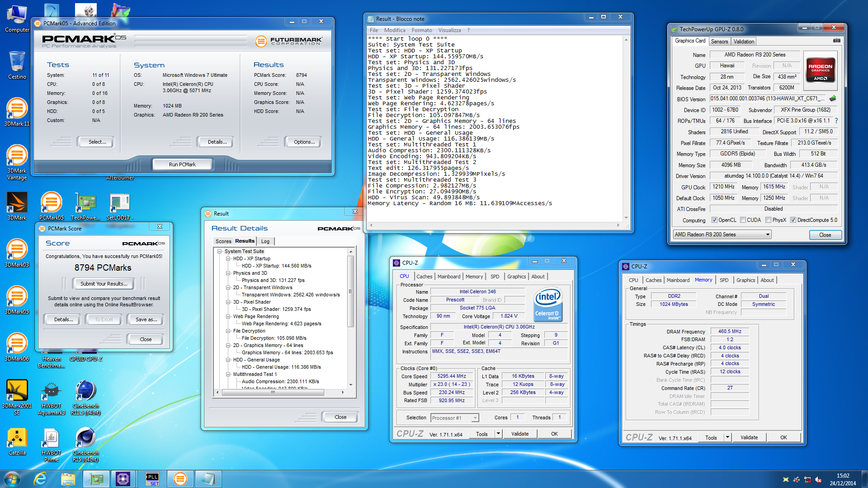Switch to the Sensors tab in GPU-Z
The width and height of the screenshot is (868, 488).
click(719, 42)
